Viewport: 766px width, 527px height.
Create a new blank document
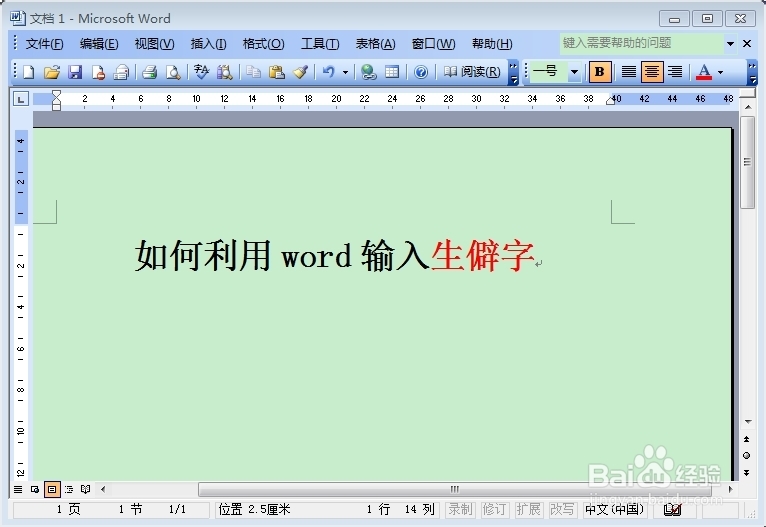coord(29,72)
